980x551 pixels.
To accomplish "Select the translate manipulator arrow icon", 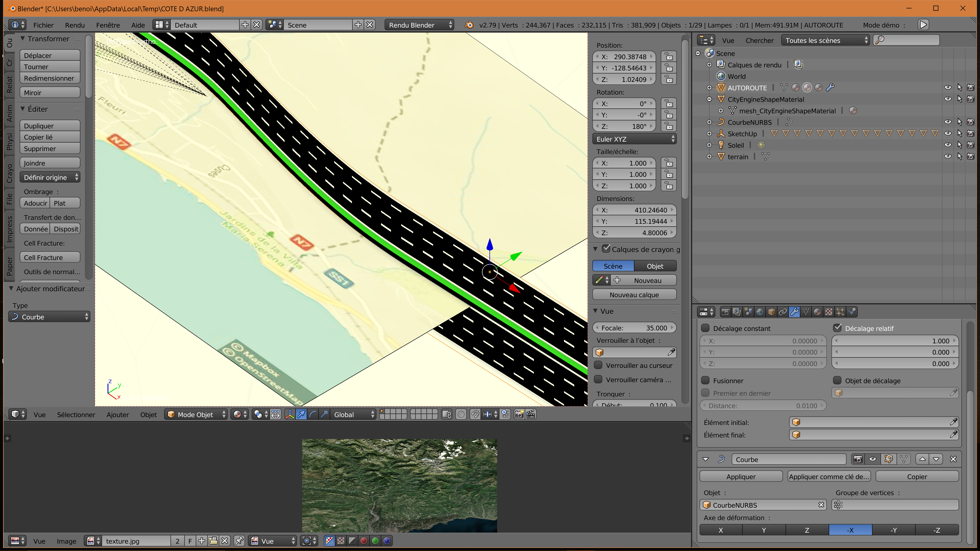I will (301, 414).
